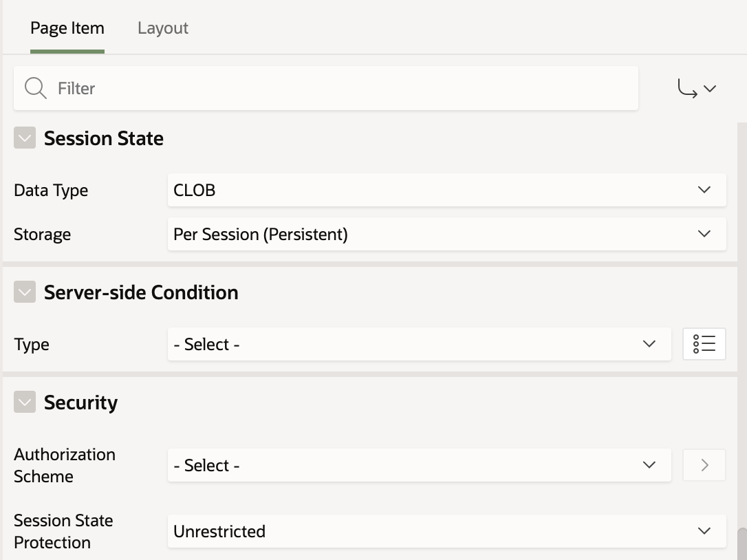Click inside the Filter search field
Screen dimensions: 747x560
tap(344, 88)
